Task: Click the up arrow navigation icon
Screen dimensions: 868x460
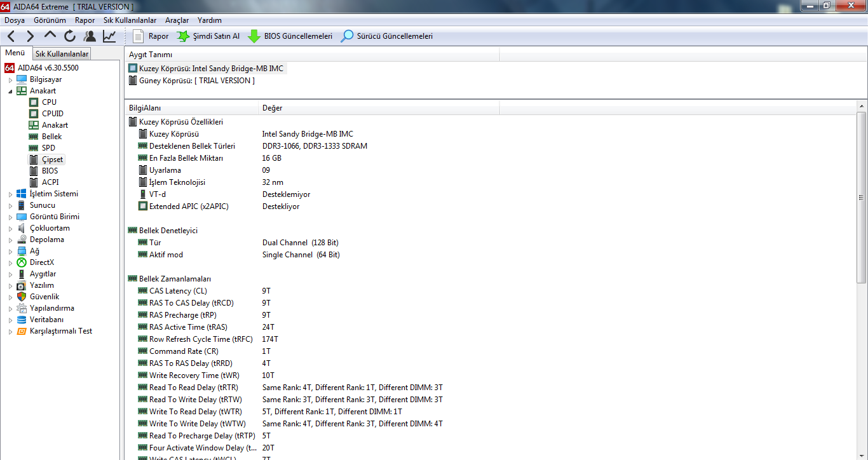Action: pyautogui.click(x=50, y=36)
